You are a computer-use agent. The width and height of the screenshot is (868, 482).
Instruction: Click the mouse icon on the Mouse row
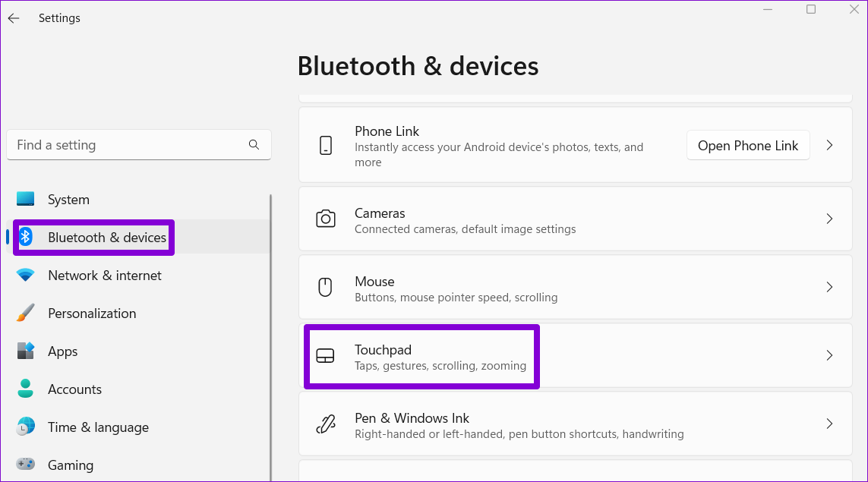(326, 287)
